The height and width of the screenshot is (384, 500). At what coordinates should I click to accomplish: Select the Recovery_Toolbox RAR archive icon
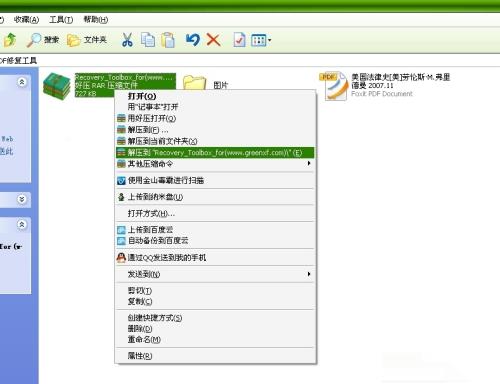tap(57, 87)
